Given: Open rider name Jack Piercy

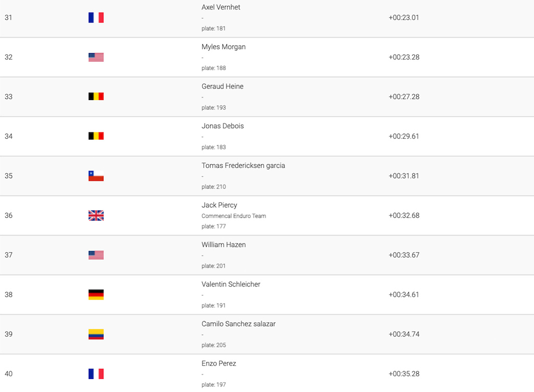Looking at the screenshot, I should click(220, 205).
